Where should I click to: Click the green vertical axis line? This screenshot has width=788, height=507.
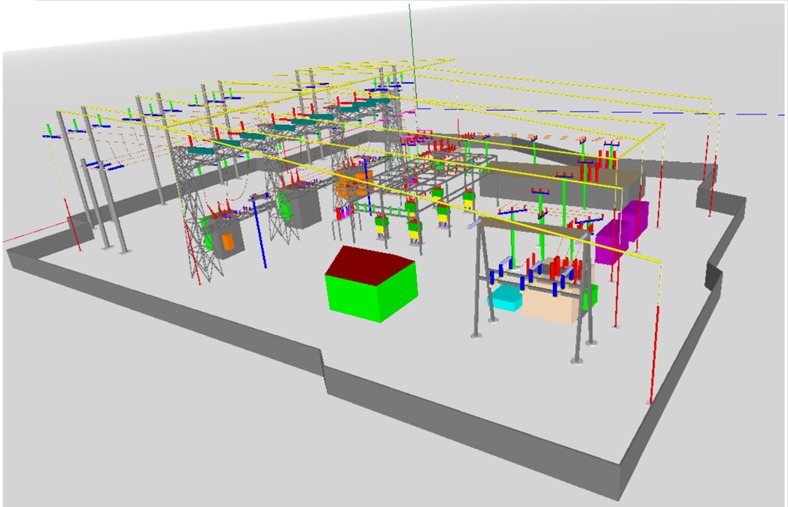(x=413, y=54)
